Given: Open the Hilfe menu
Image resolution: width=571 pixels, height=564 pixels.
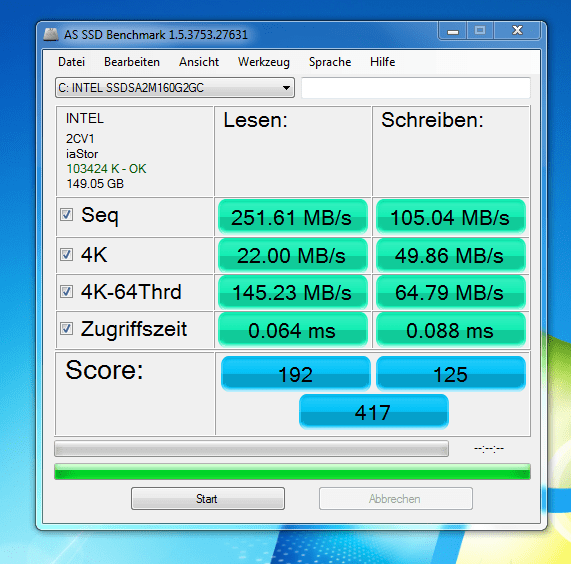Looking at the screenshot, I should (x=382, y=62).
